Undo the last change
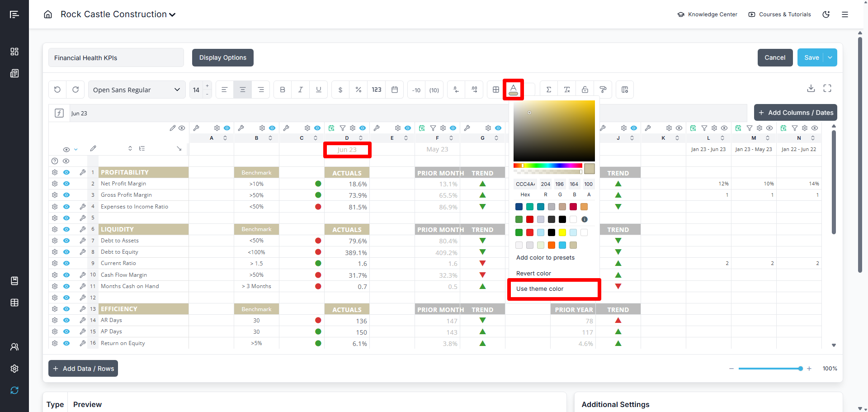The width and height of the screenshot is (868, 412). tap(57, 90)
